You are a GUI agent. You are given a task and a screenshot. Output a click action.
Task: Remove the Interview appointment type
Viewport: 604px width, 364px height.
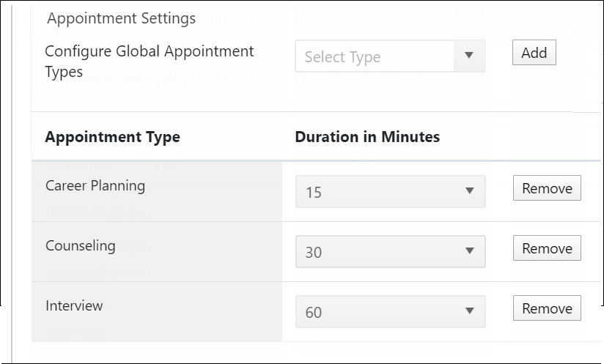[547, 308]
